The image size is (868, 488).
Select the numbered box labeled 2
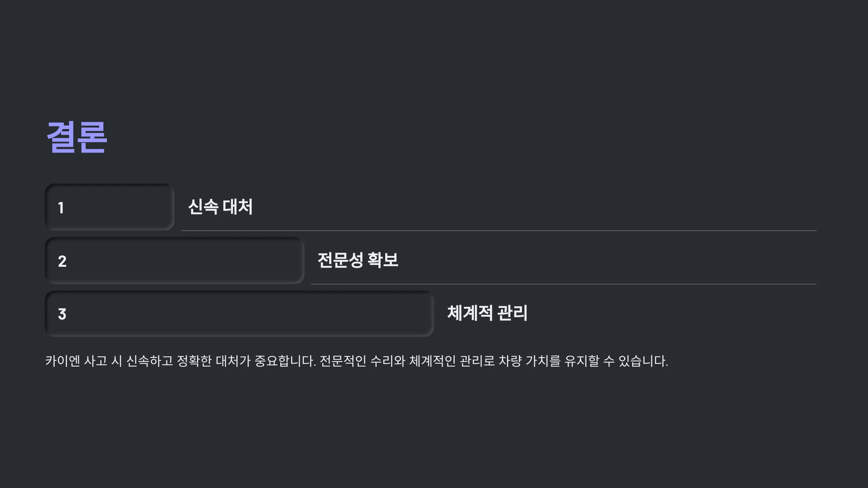(x=175, y=261)
